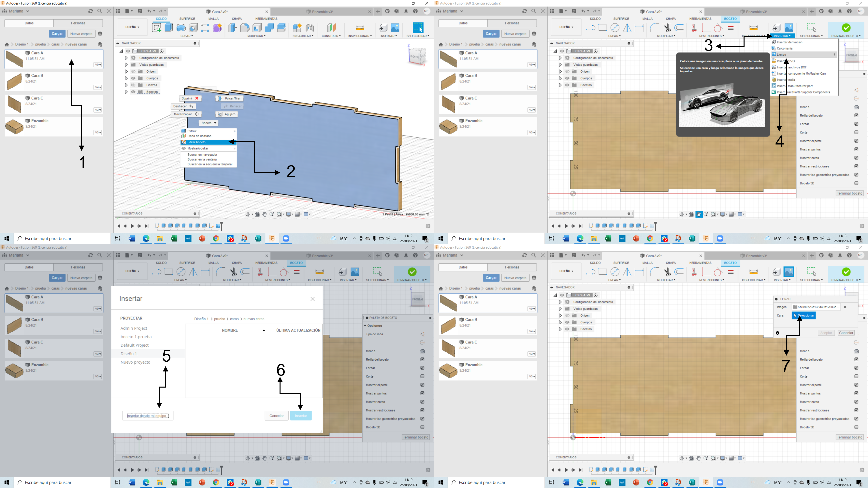Select the Shell icon in MODIFICAR group
Image resolution: width=868 pixels, height=488 pixels.
257,28
